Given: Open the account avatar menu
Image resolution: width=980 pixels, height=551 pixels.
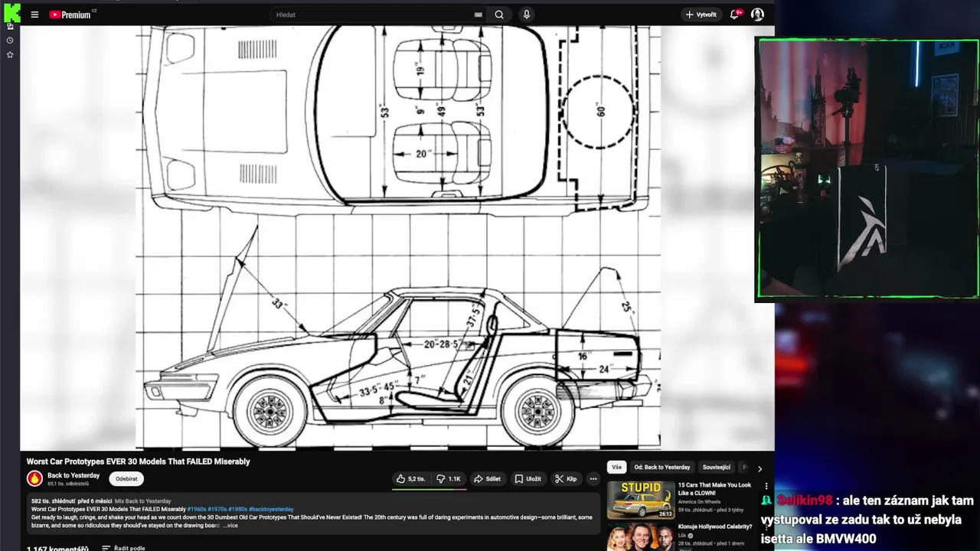Looking at the screenshot, I should click(x=757, y=15).
